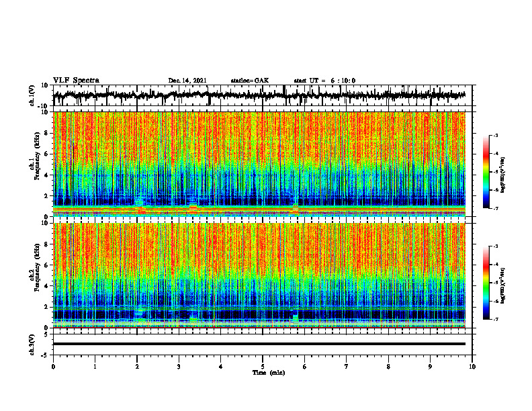The width and height of the screenshot is (532, 411).
Task: Click the ch.2 spectrogram image
Action: click(259, 275)
